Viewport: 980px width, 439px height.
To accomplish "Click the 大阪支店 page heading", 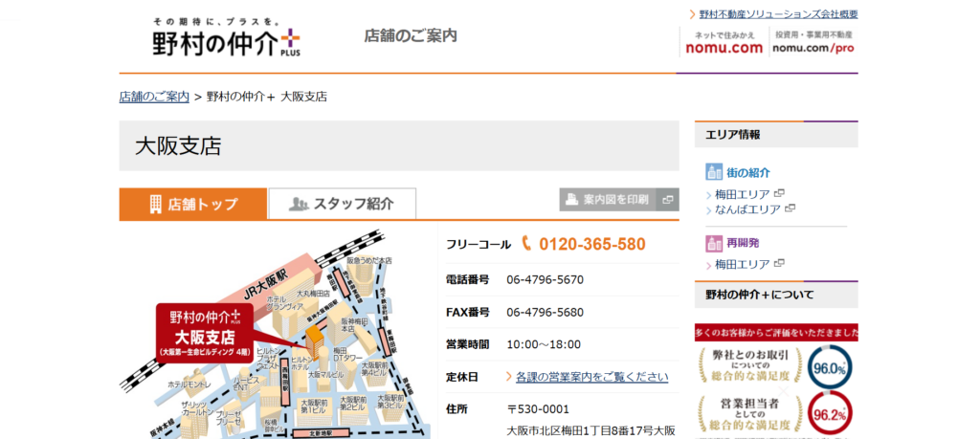I will (x=178, y=146).
